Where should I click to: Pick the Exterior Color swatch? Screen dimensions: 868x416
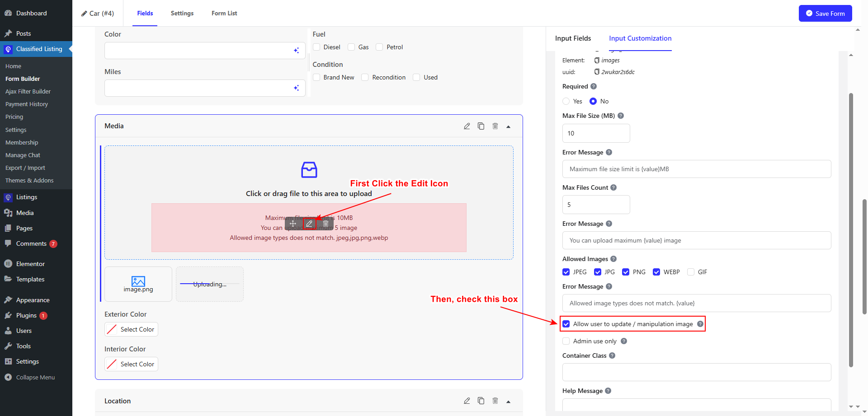click(112, 329)
